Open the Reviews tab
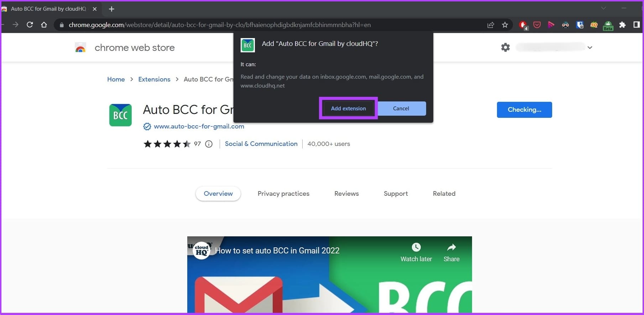 346,194
